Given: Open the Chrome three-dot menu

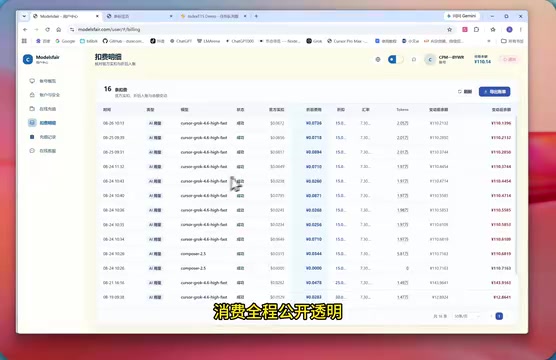Looking at the screenshot, I should [x=521, y=29].
